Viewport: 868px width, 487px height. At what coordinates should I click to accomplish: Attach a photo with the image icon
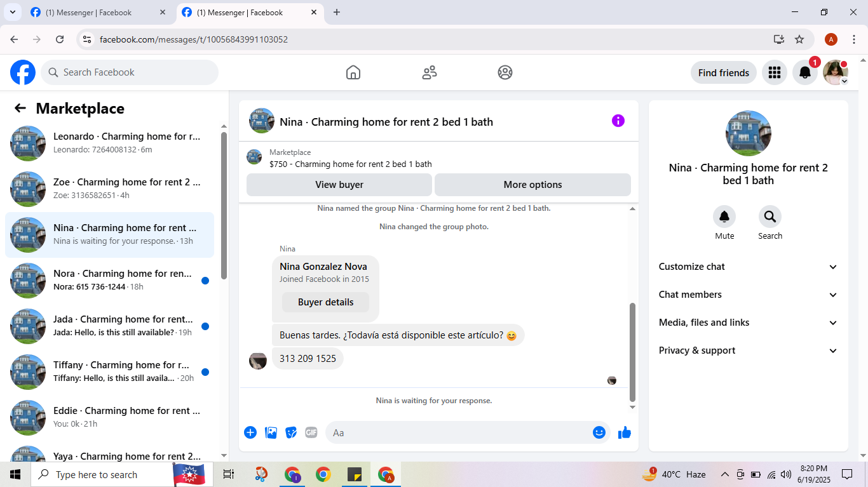pos(271,432)
